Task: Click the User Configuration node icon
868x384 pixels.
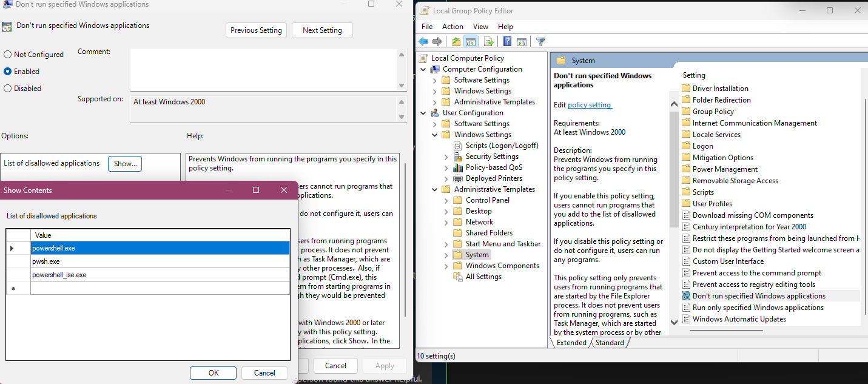Action: pyautogui.click(x=436, y=113)
